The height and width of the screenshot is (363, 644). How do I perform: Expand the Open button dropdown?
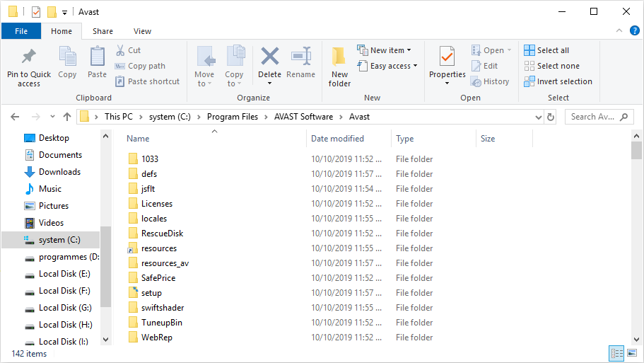509,50
